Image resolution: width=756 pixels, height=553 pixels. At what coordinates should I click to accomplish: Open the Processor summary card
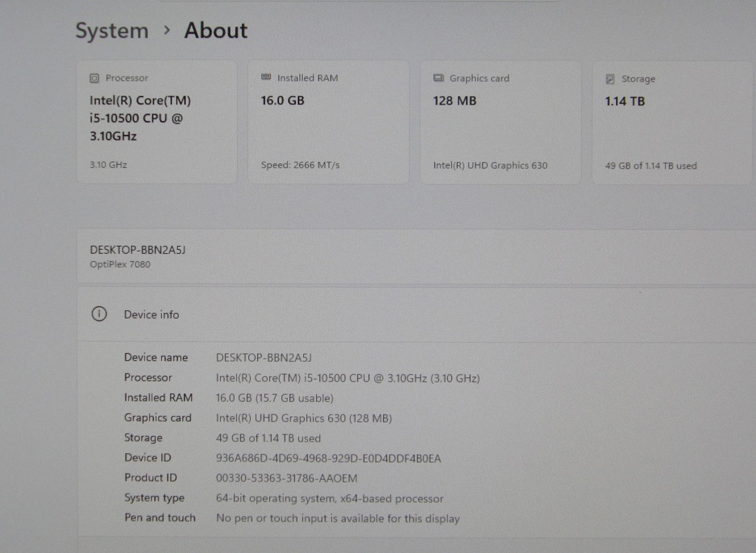[156, 122]
